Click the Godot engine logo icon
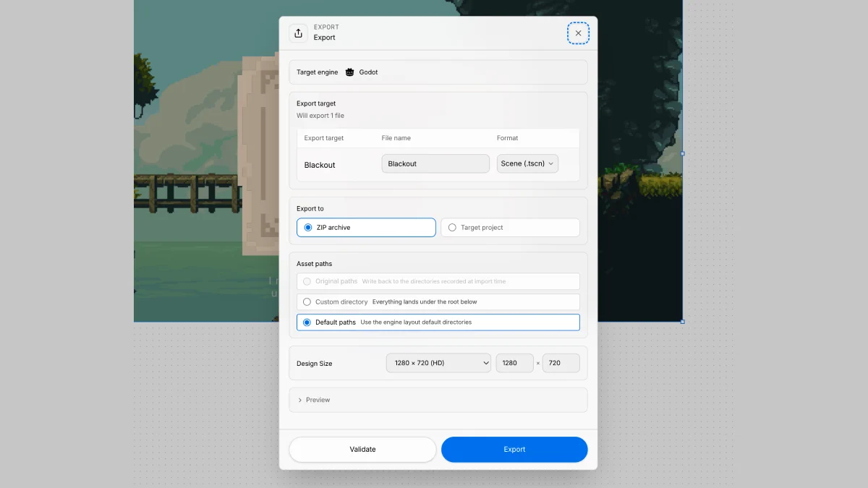 pos(350,72)
